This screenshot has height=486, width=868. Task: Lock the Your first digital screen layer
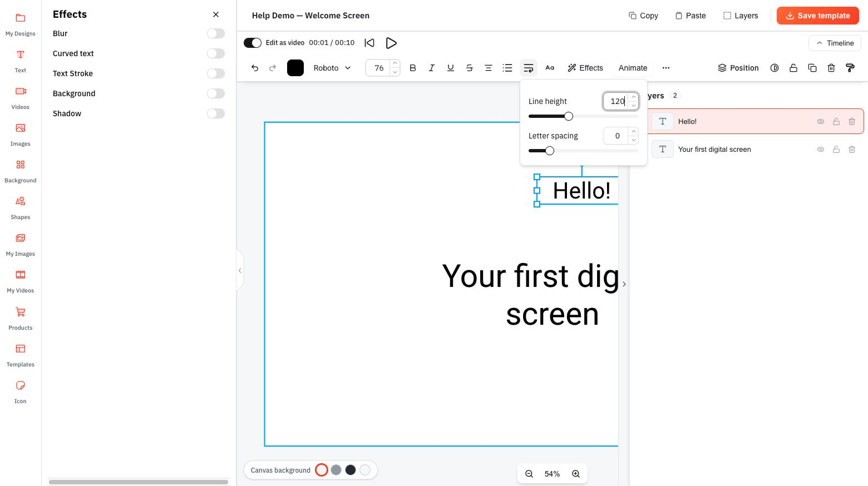point(836,150)
